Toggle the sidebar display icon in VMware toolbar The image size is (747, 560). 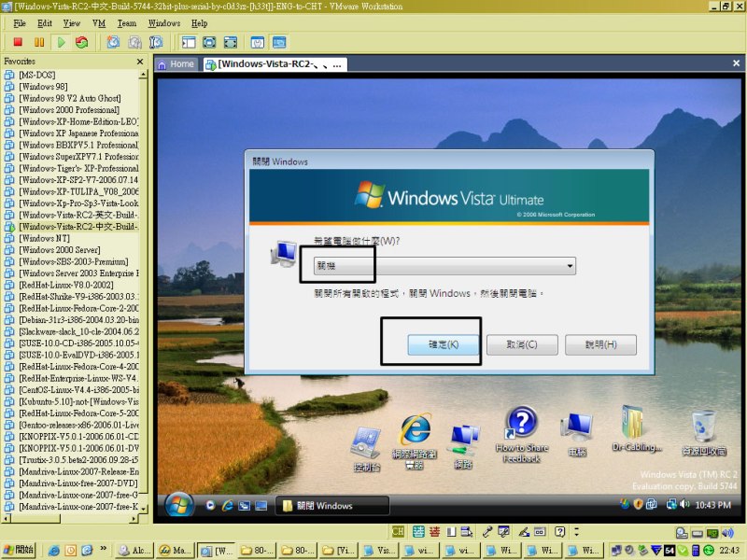tap(189, 42)
